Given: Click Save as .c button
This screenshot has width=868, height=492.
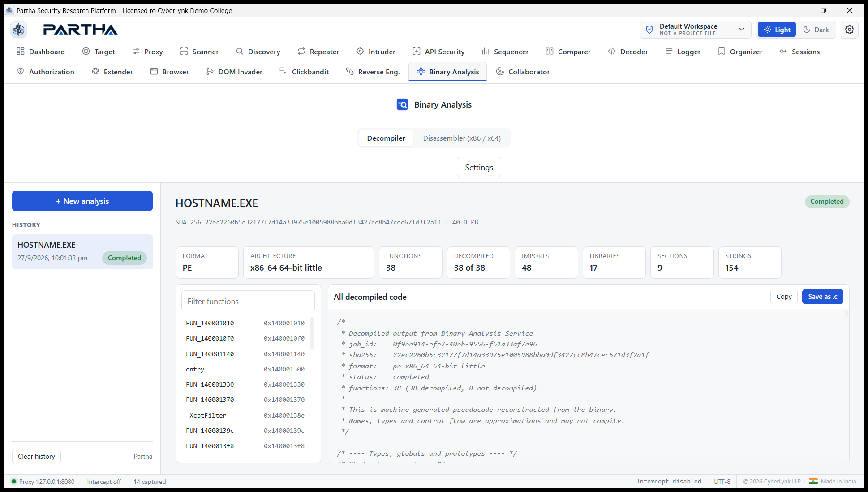Looking at the screenshot, I should [822, 297].
